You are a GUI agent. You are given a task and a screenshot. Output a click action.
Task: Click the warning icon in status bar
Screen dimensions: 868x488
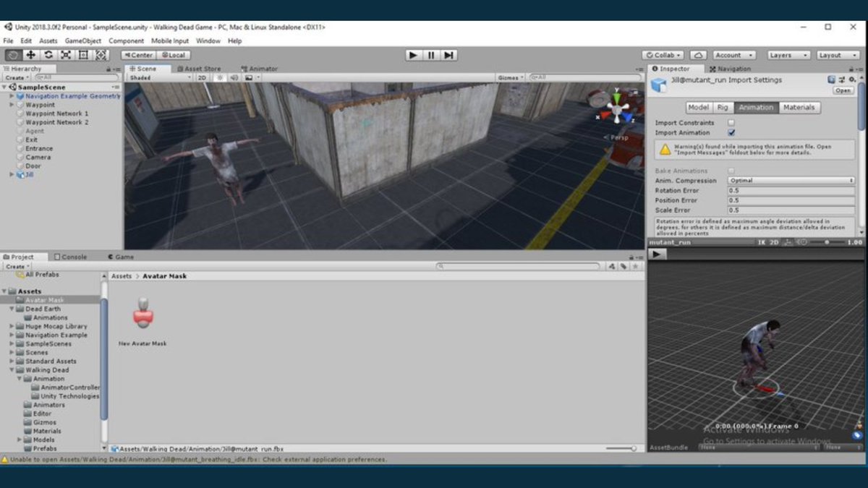[x=5, y=459]
